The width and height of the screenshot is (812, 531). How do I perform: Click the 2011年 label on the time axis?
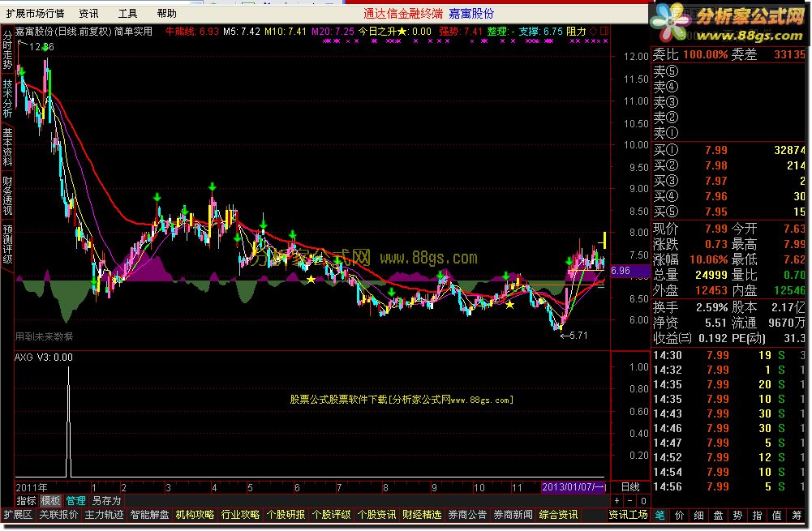point(32,487)
